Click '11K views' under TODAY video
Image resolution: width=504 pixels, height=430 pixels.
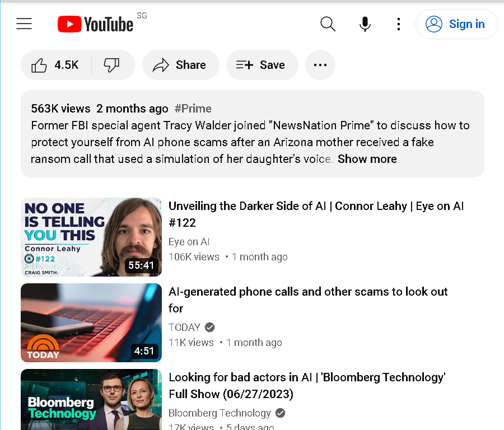coord(192,343)
